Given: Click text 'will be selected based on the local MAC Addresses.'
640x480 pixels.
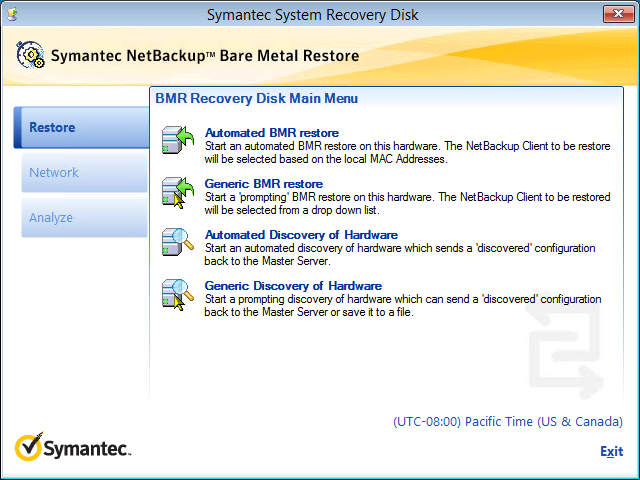Looking at the screenshot, I should coord(326,159).
